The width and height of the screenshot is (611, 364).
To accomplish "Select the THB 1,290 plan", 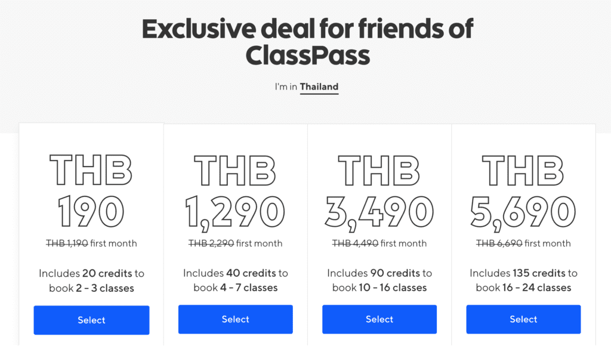I will [235, 319].
